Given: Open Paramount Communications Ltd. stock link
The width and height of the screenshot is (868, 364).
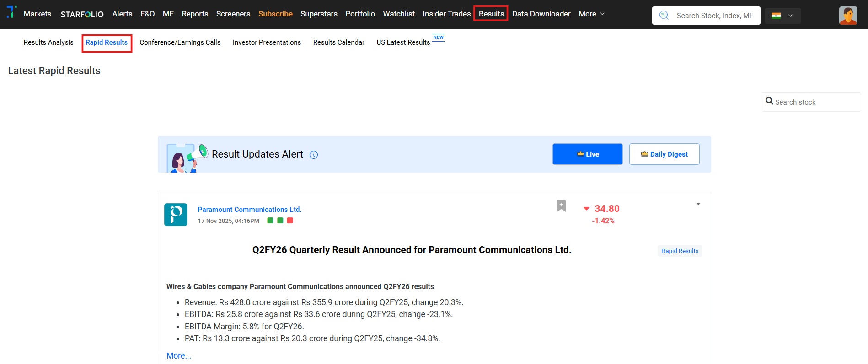Looking at the screenshot, I should click(249, 210).
